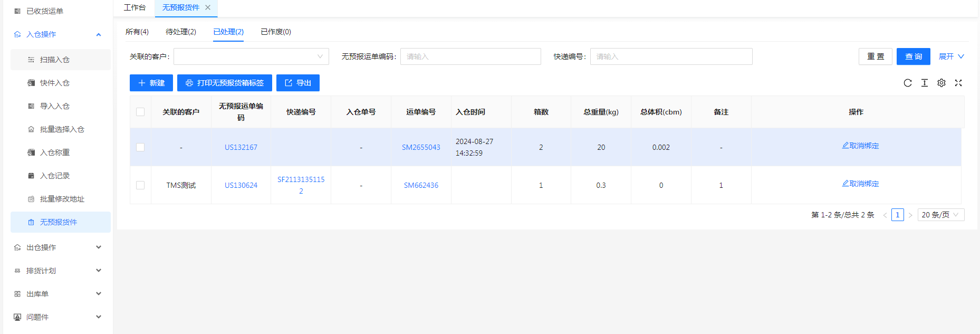The width and height of the screenshot is (980, 334).
Task: Focus the 快递编号 input field
Action: [670, 56]
